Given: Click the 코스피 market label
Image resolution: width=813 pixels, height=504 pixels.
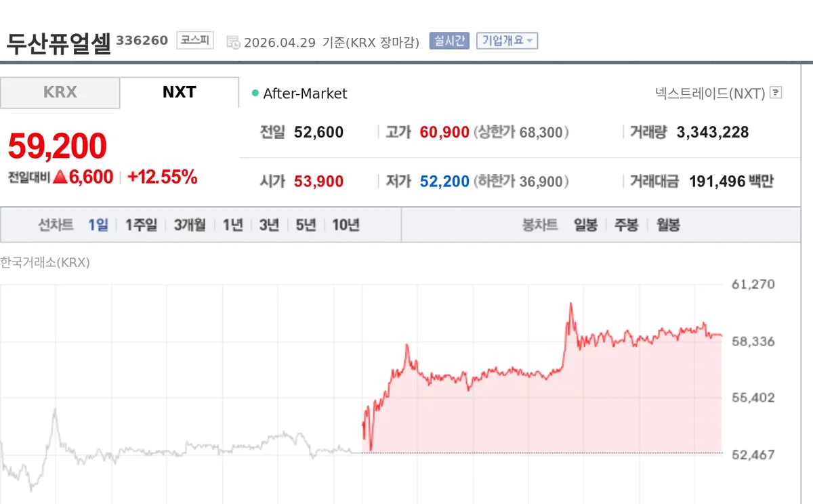Looking at the screenshot, I should [194, 40].
